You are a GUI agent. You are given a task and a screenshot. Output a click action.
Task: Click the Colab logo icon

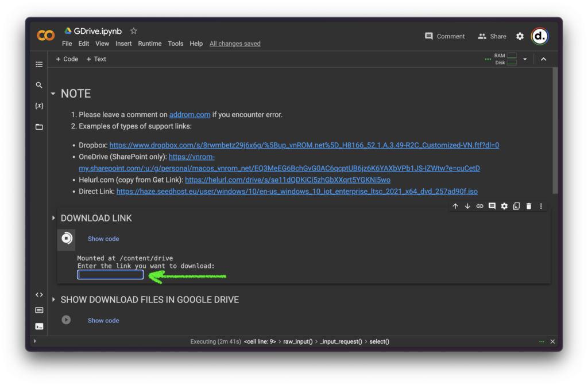tap(46, 36)
